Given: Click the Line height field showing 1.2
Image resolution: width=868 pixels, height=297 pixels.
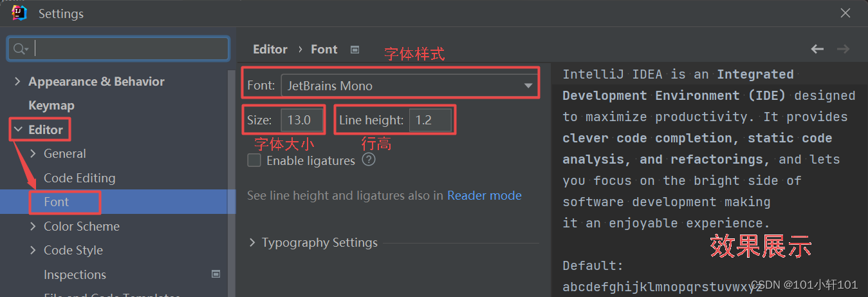Looking at the screenshot, I should 430,120.
